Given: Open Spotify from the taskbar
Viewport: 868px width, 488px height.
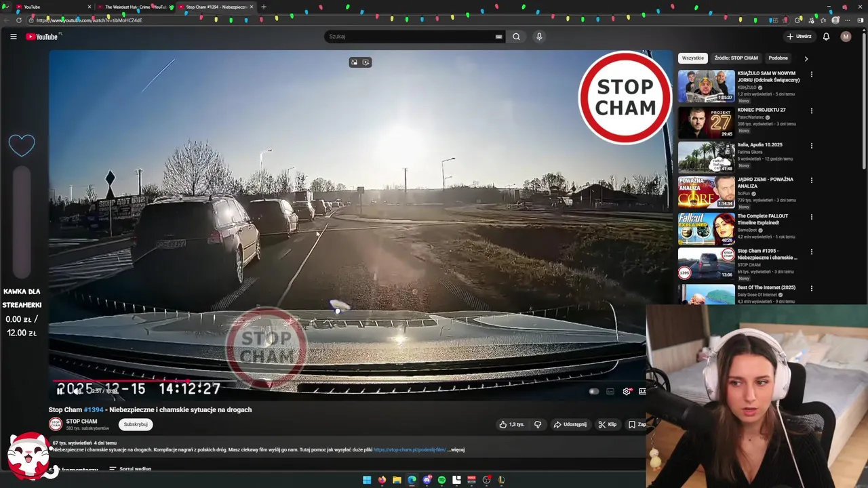Looking at the screenshot, I should click(x=441, y=480).
